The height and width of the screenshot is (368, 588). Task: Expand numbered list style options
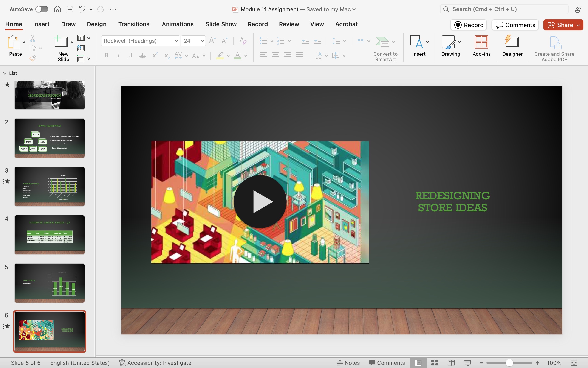289,41
